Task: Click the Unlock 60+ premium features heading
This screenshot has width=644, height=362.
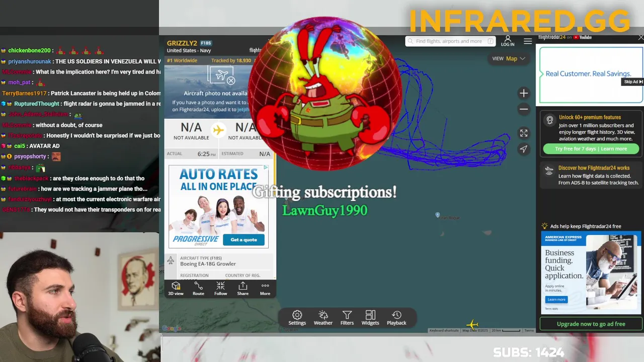Action: pos(590,117)
